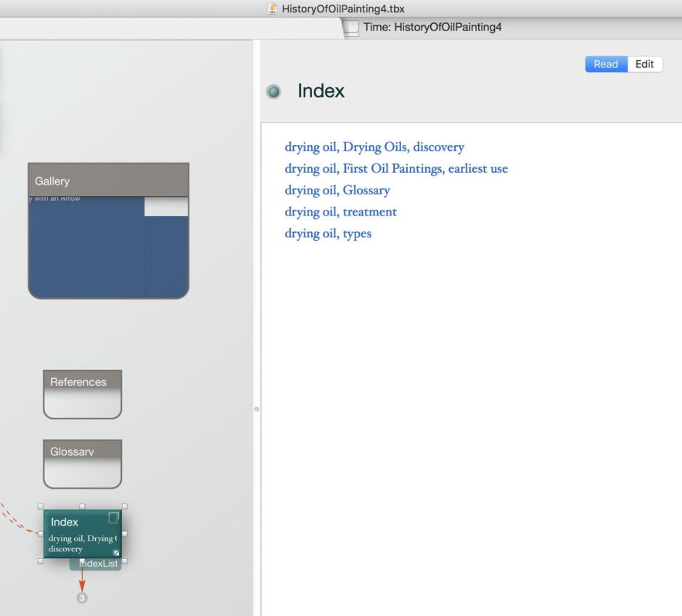Select the small white note inside Gallery
The height and width of the screenshot is (616, 682).
166,207
